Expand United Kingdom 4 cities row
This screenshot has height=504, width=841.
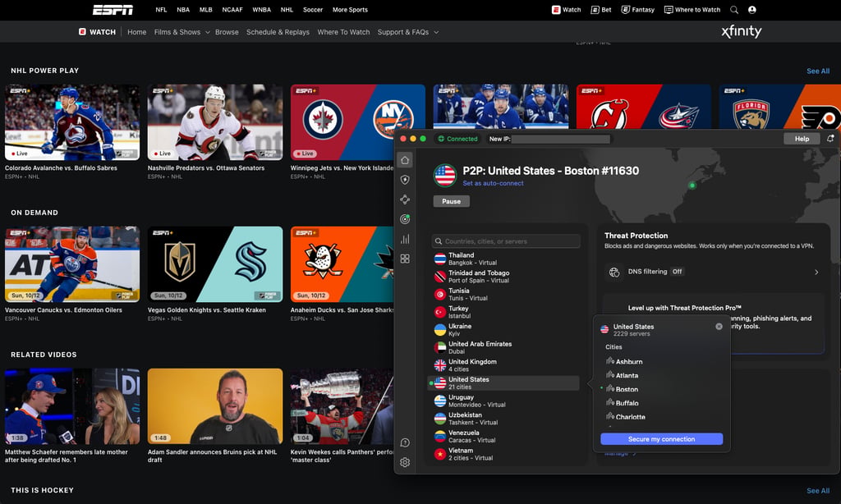[x=504, y=365]
